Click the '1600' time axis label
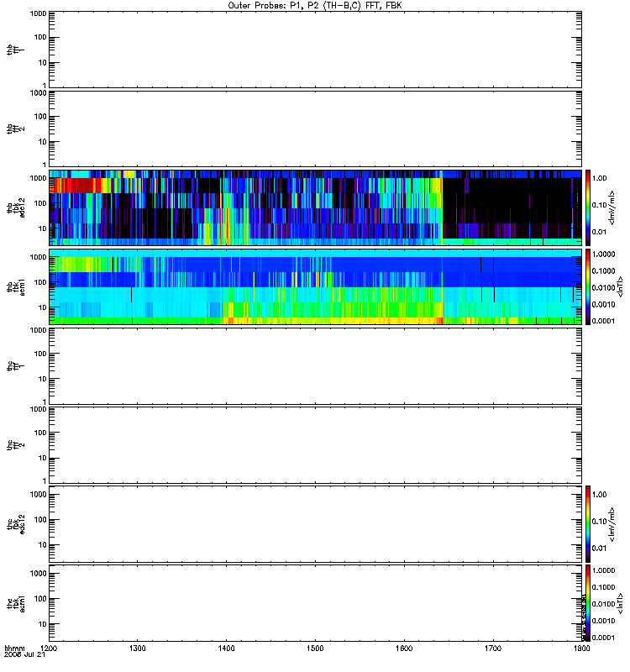The height and width of the screenshot is (672, 630). pyautogui.click(x=404, y=648)
